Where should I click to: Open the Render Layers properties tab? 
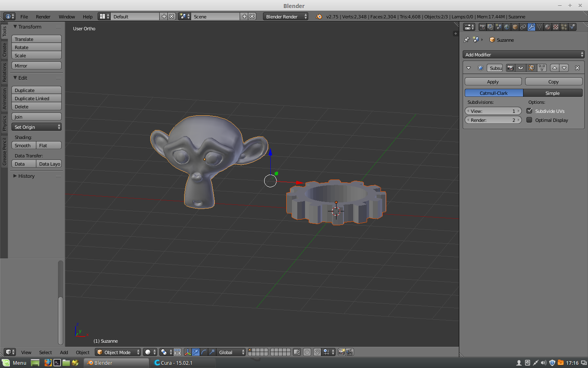tap(490, 27)
